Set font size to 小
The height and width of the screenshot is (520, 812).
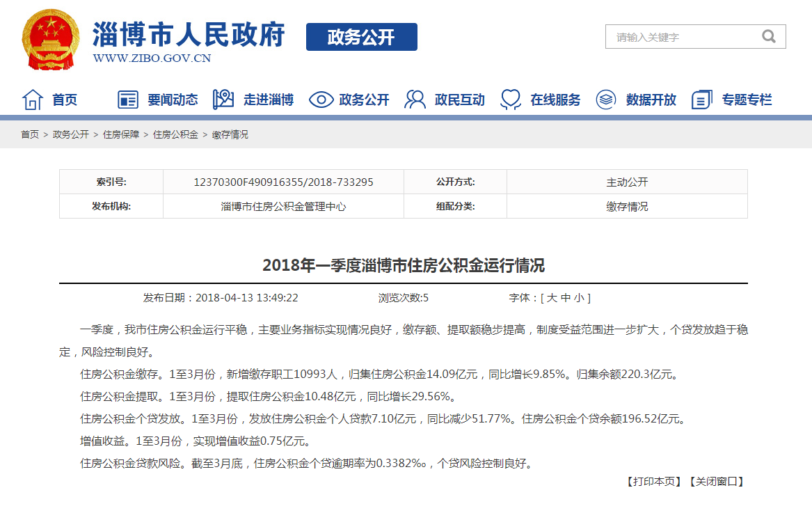[x=579, y=298]
